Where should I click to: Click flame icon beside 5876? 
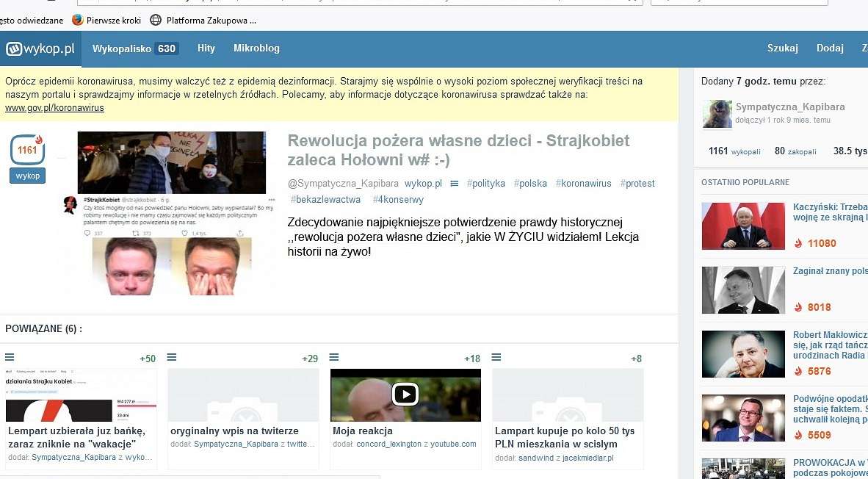tap(798, 371)
